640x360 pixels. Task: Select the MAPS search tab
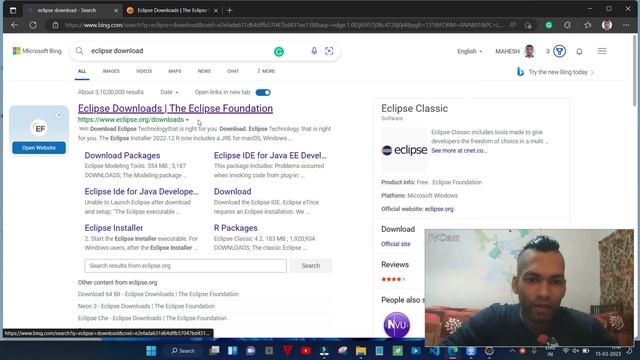175,71
